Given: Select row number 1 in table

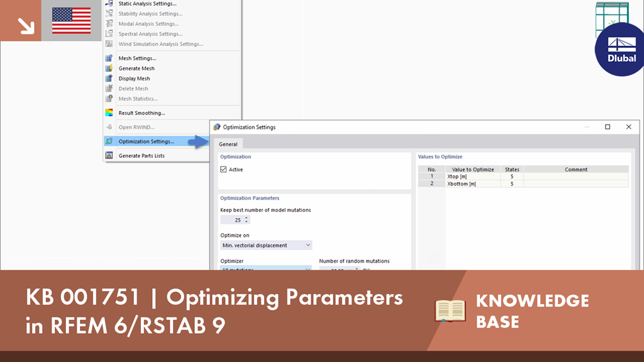Looking at the screenshot, I should tap(431, 177).
